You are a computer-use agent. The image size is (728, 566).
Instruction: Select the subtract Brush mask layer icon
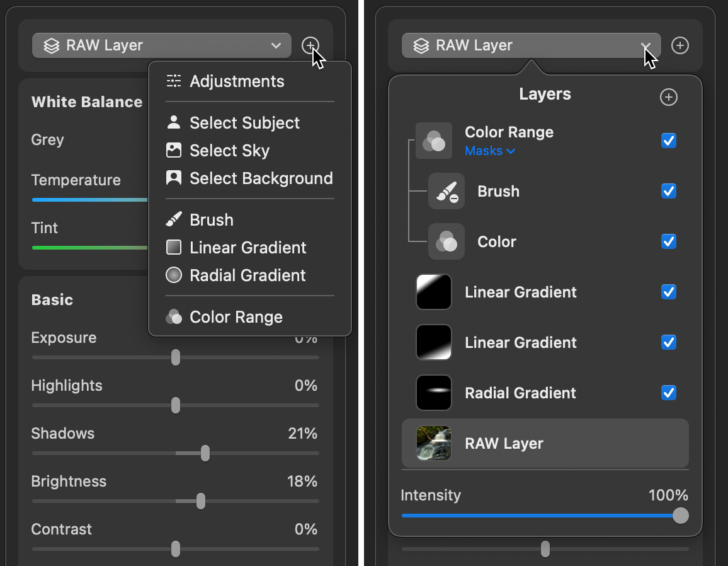click(446, 192)
